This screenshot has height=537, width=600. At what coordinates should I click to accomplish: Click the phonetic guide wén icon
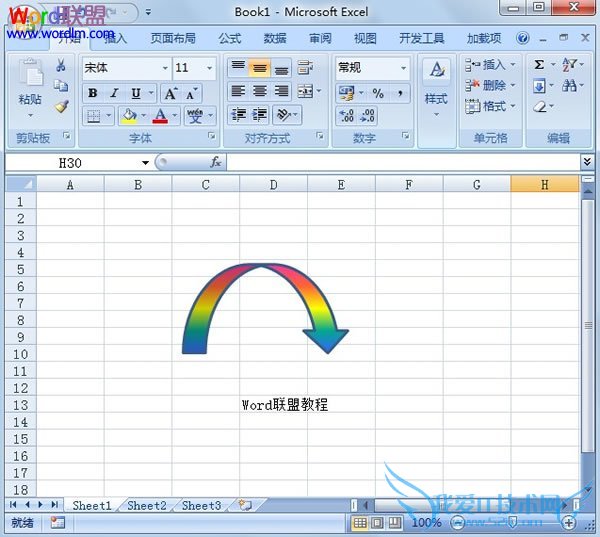tap(195, 116)
